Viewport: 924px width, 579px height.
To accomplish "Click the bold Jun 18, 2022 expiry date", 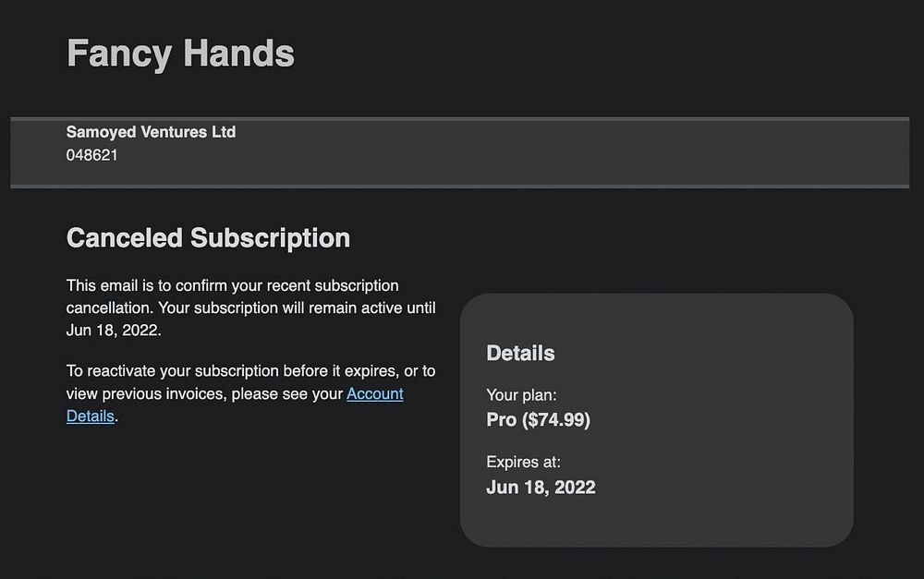I will coord(541,488).
